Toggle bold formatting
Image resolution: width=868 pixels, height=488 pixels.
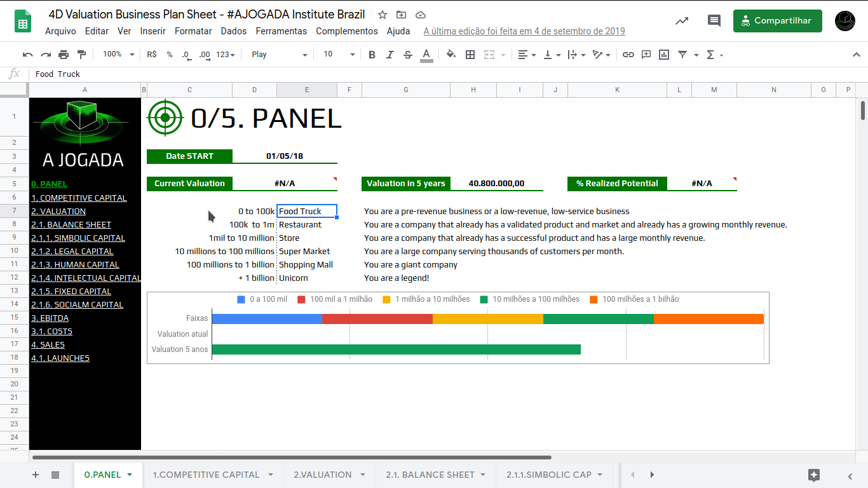[372, 55]
